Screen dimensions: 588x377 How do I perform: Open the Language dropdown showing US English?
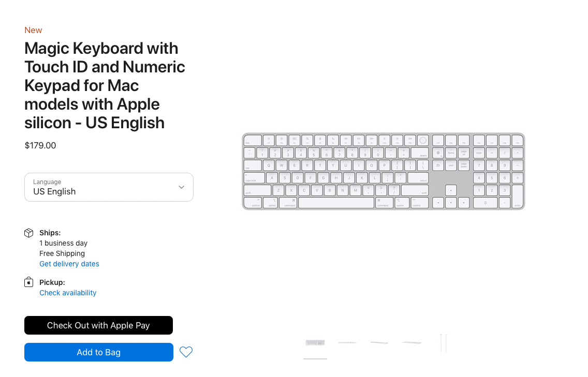click(x=109, y=187)
